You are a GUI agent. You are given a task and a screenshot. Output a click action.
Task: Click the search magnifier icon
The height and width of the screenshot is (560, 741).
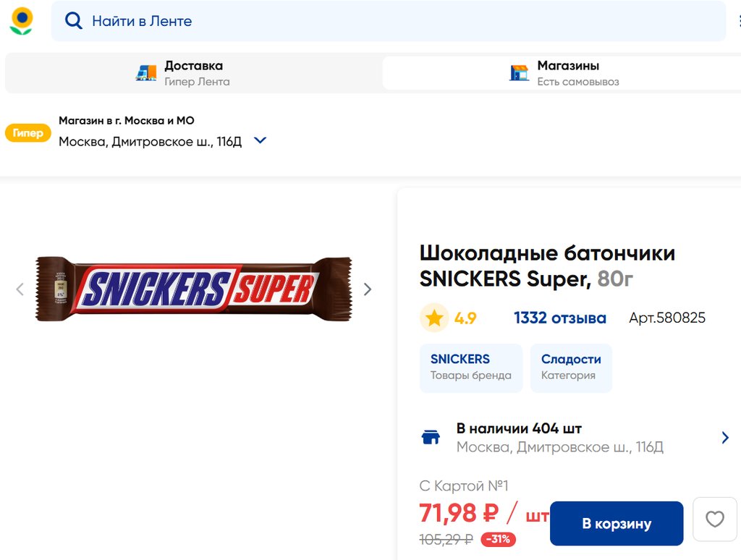click(x=73, y=21)
